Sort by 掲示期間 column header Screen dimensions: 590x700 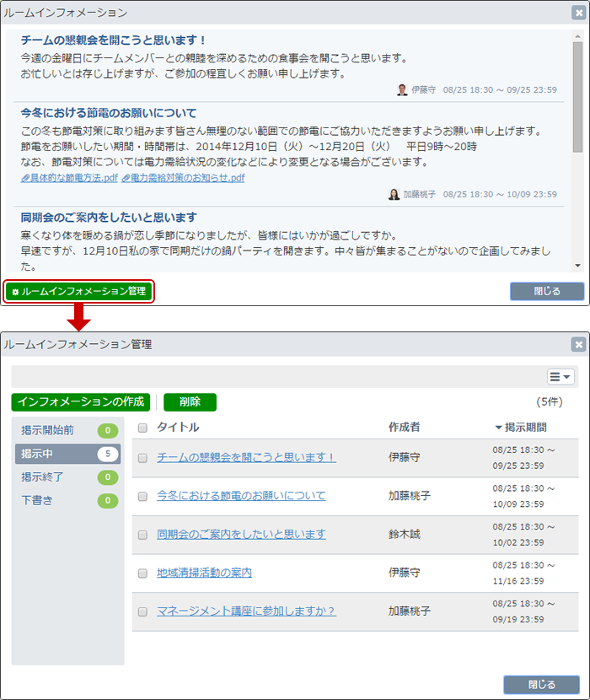[x=521, y=428]
